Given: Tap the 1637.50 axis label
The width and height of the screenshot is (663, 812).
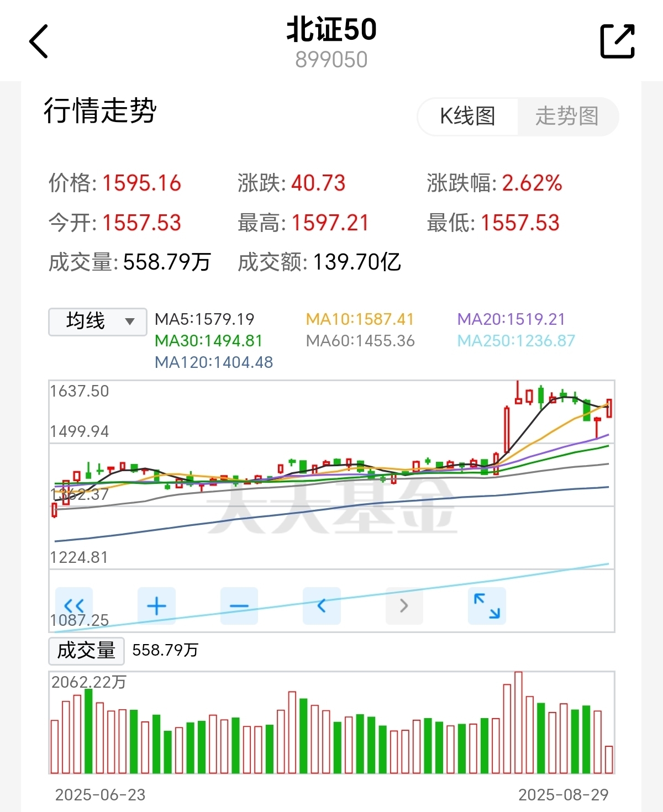Looking at the screenshot, I should point(80,391).
